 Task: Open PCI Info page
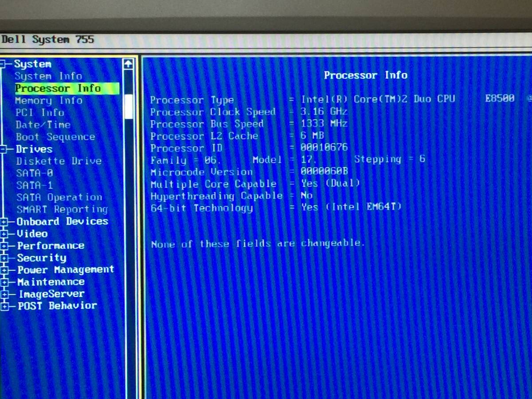40,113
